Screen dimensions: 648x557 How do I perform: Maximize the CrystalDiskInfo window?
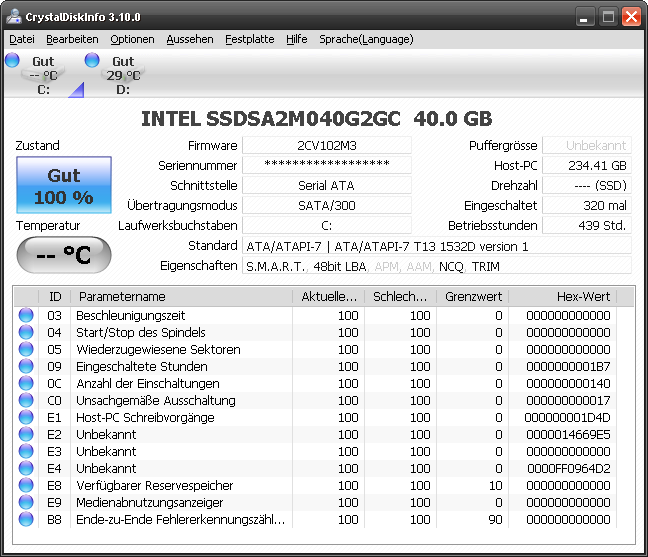coord(608,17)
